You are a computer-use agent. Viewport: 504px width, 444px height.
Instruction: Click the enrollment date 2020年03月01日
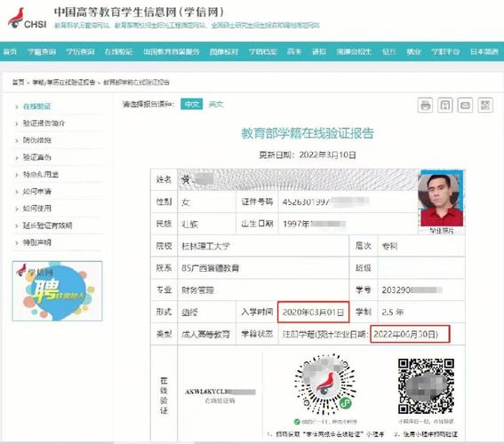[x=313, y=312]
